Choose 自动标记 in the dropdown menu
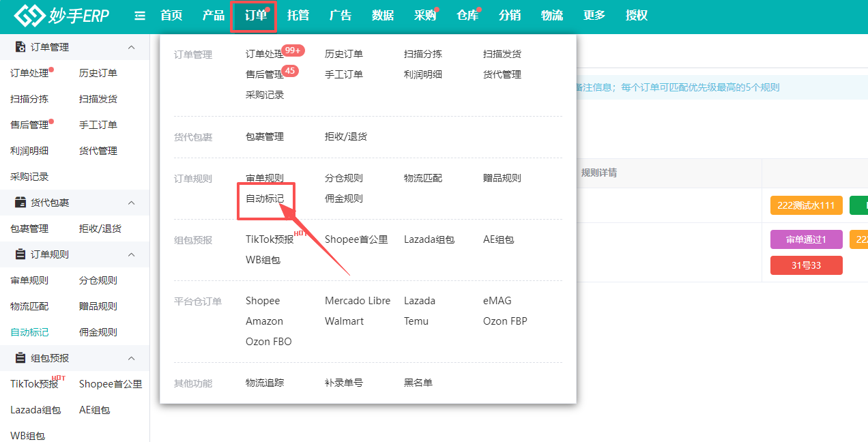This screenshot has width=868, height=442. [265, 198]
